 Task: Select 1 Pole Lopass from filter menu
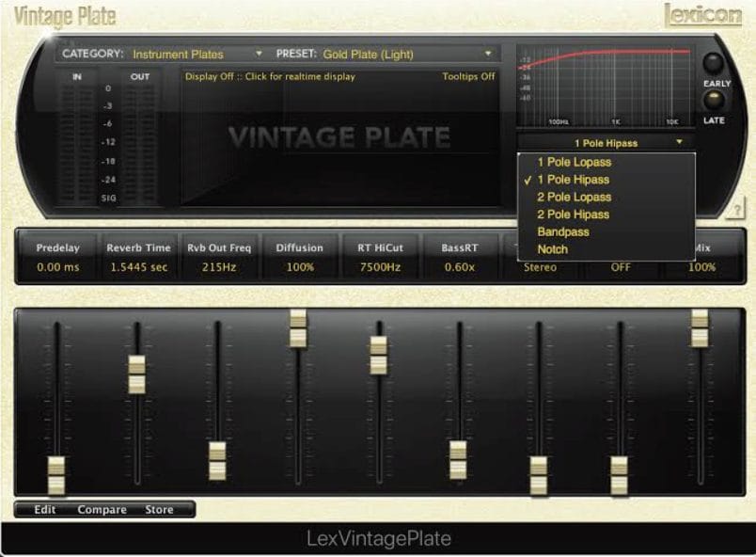(574, 162)
